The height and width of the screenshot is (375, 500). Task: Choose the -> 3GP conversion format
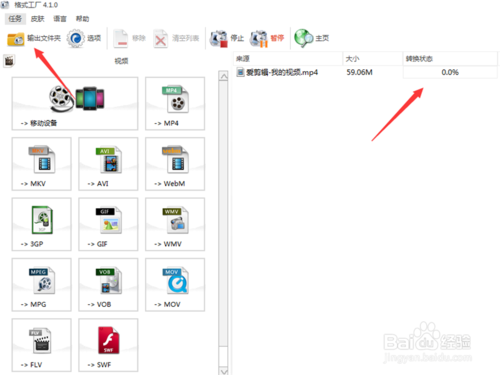point(42,224)
